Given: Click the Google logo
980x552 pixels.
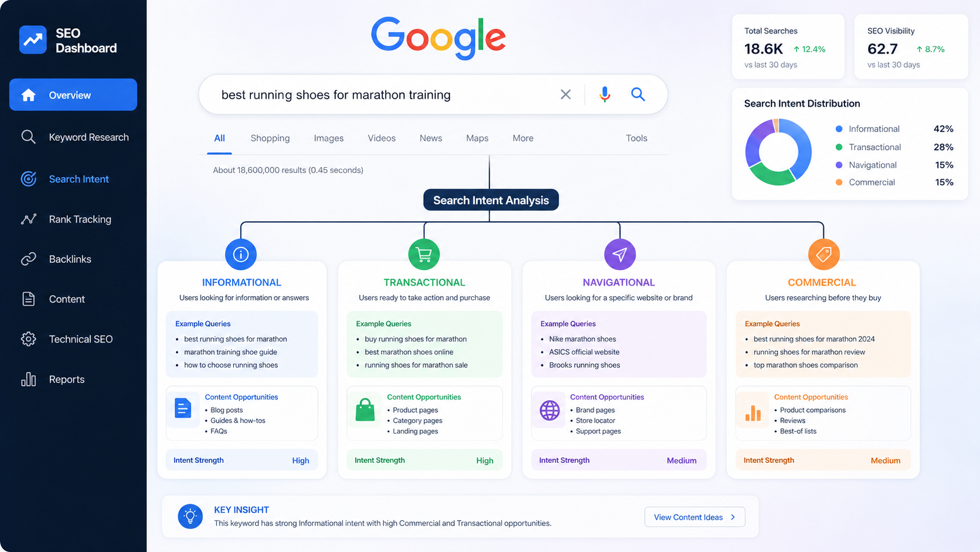Looking at the screenshot, I should pyautogui.click(x=438, y=38).
